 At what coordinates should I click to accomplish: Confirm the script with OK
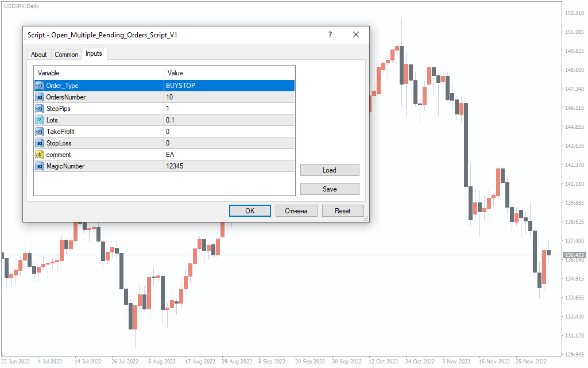click(250, 211)
